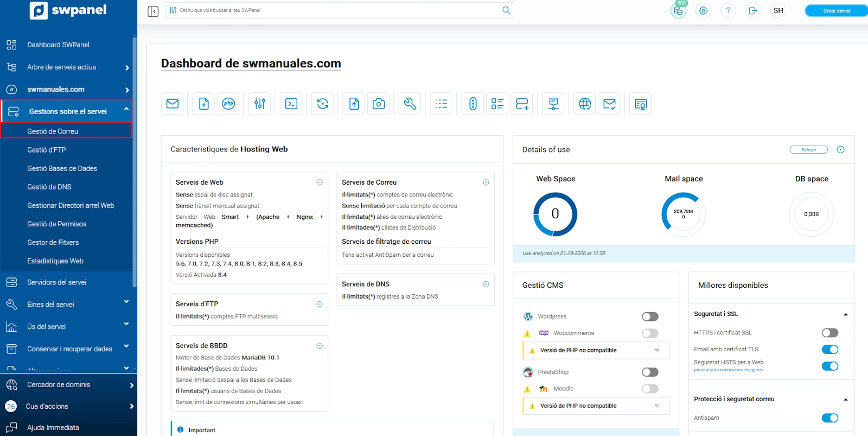868x436 pixels.
Task: Open Gestió d'FTP in sidebar
Action: point(47,150)
